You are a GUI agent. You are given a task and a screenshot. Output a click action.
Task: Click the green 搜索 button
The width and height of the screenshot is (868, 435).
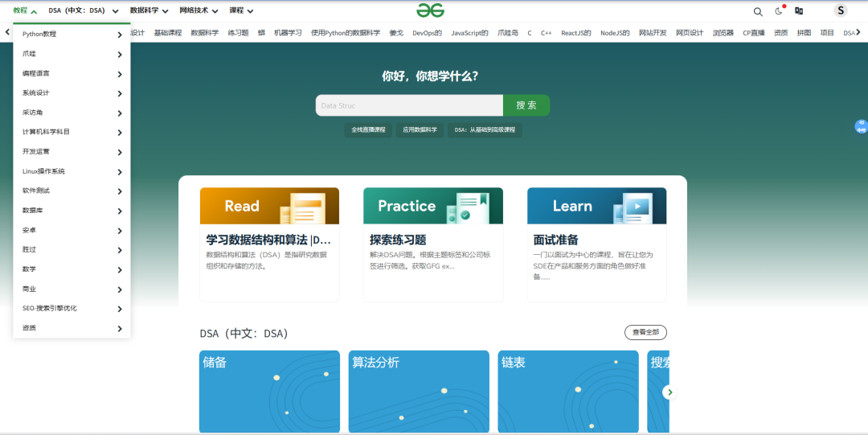526,105
